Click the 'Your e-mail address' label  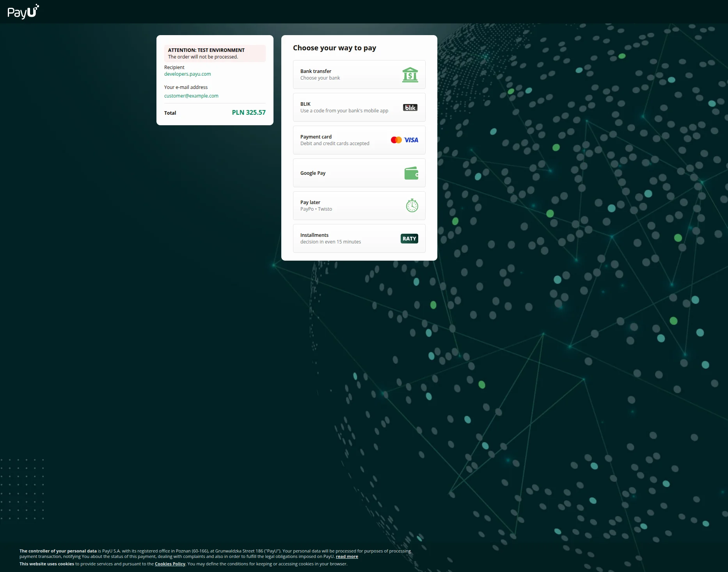tap(186, 87)
